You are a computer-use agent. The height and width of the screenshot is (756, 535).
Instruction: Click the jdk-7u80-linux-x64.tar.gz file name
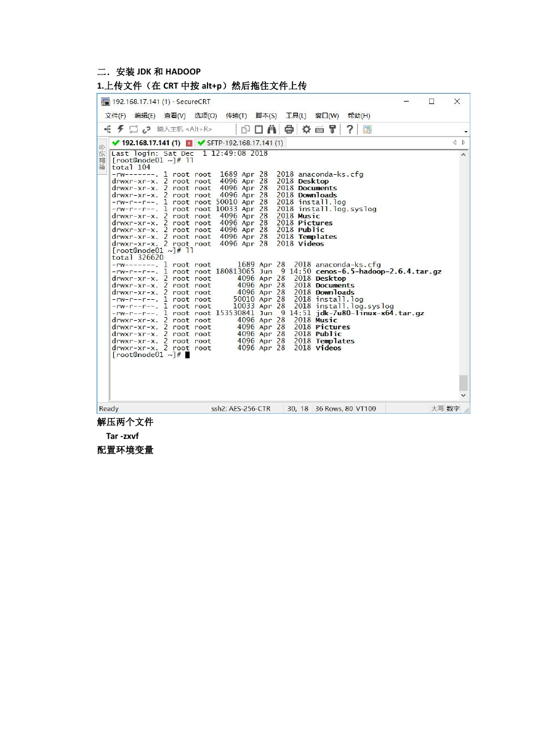tap(370, 313)
